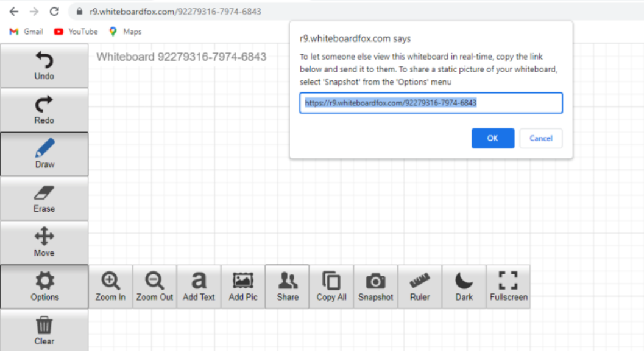Dismiss the dialog with Cancel
644x356 pixels.
pos(540,138)
